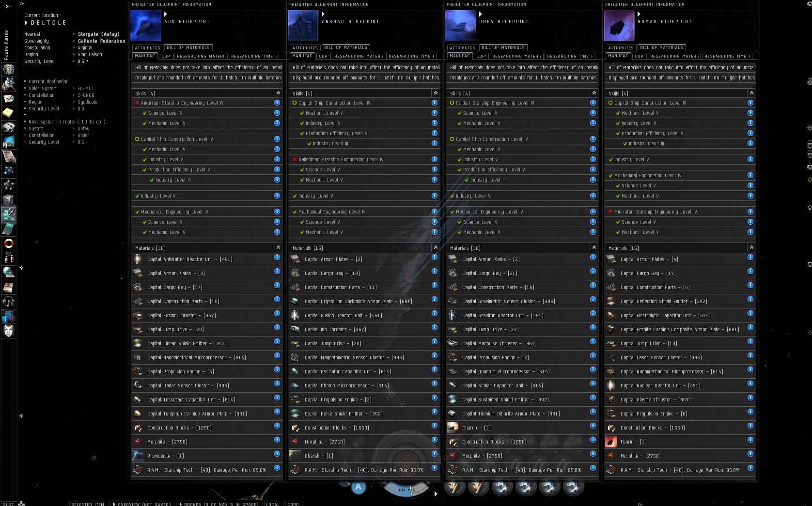
Task: Open the Jukebox headphones icon
Action: coord(9,302)
